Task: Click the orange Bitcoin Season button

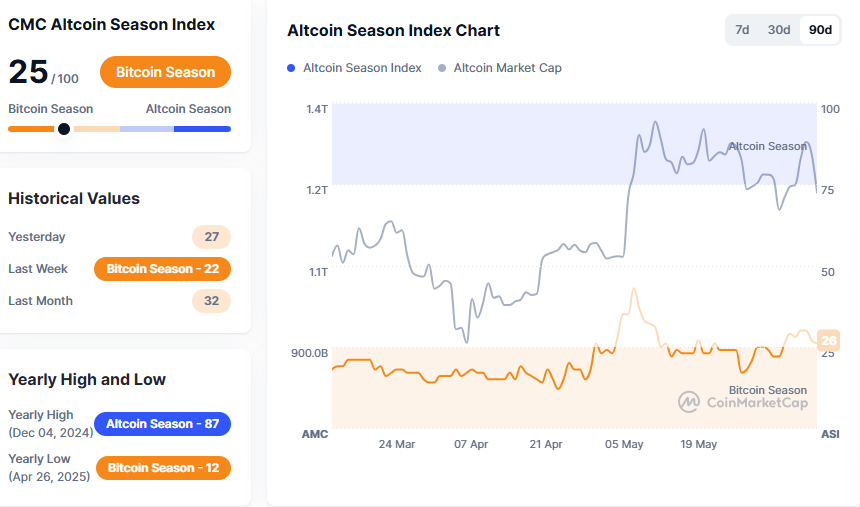Action: point(165,72)
